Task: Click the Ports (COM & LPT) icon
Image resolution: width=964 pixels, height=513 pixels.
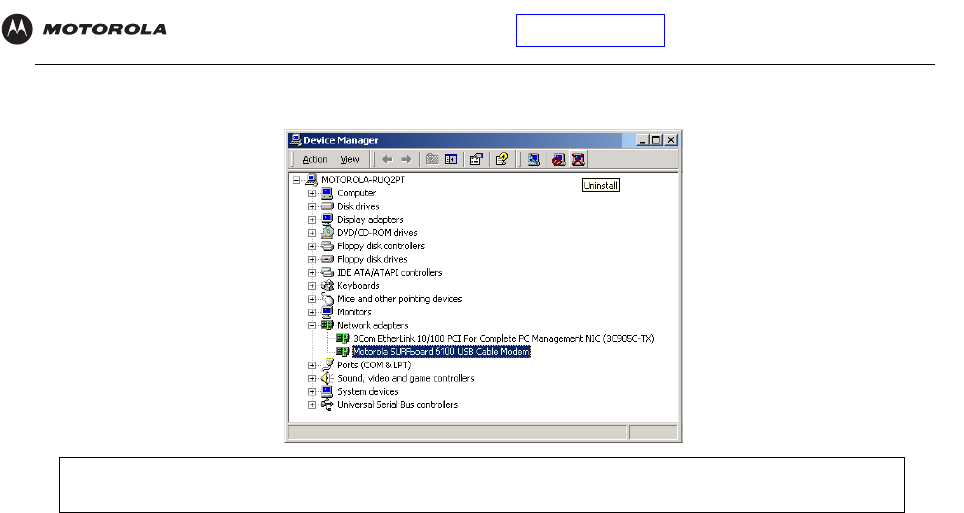Action: [x=328, y=365]
